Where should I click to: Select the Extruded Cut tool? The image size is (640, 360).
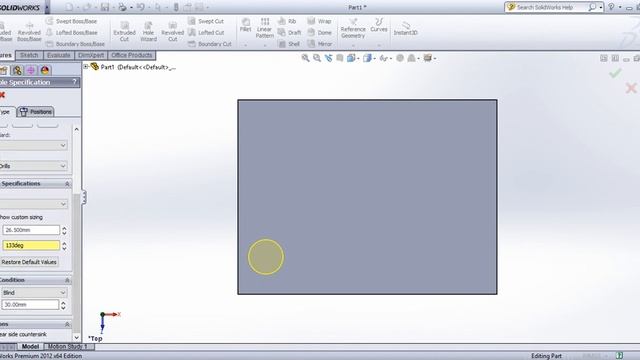(x=124, y=31)
